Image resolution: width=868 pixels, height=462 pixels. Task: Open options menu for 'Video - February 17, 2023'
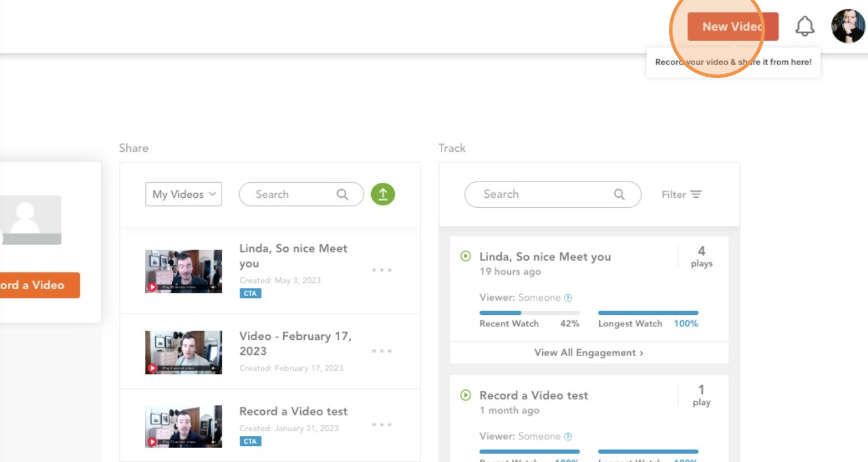(382, 351)
